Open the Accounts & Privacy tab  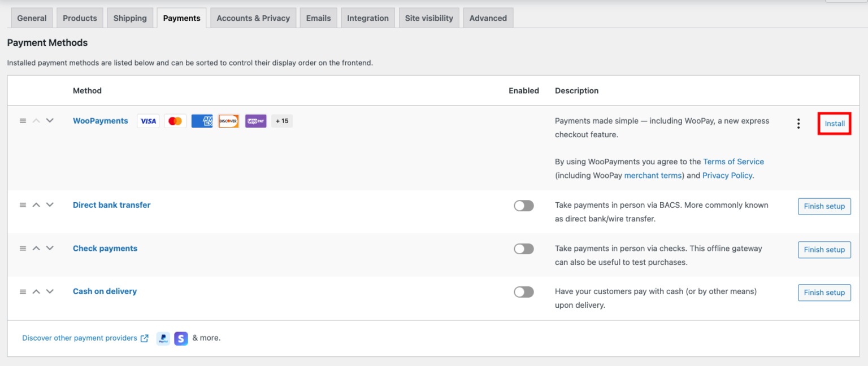click(x=253, y=18)
